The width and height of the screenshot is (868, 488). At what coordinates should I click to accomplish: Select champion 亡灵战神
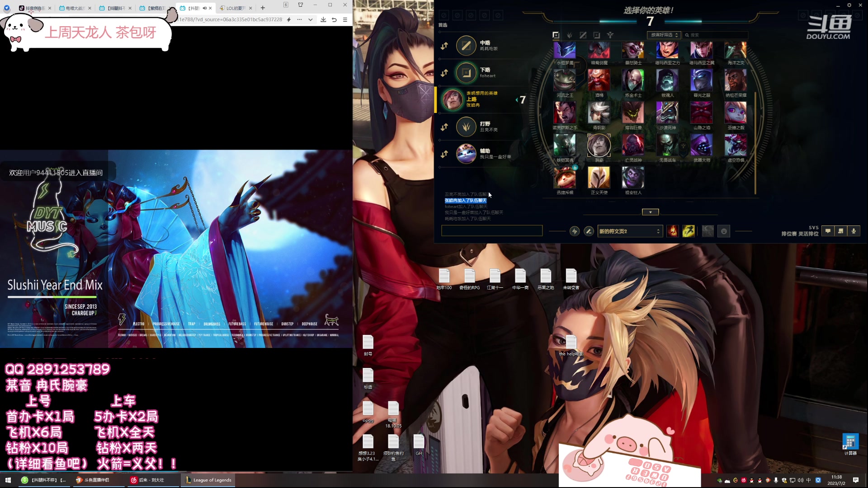[633, 145]
